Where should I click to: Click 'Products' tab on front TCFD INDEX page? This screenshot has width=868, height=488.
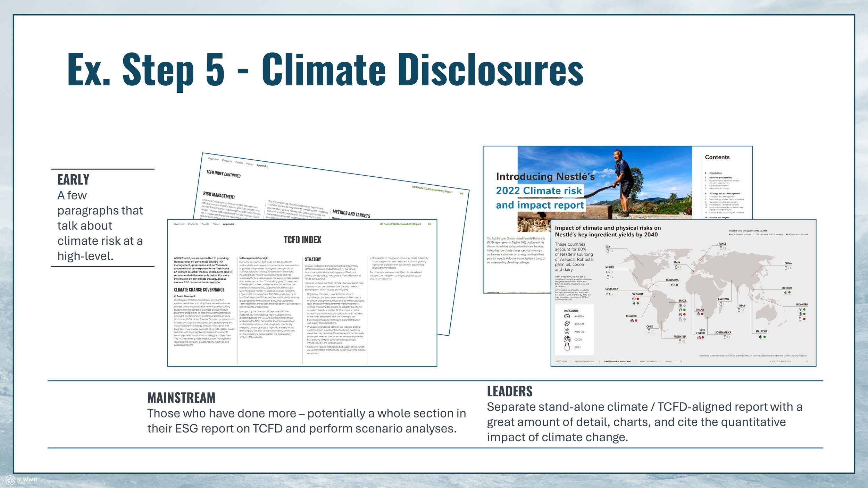193,224
